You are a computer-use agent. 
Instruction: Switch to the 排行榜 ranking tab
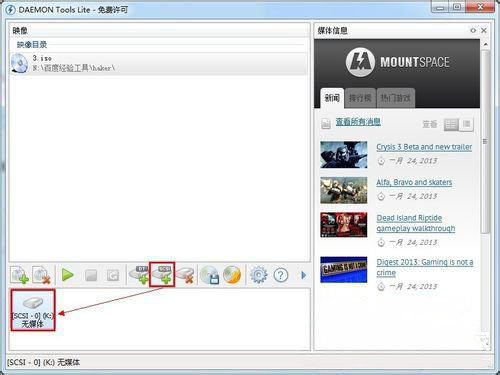click(x=360, y=98)
